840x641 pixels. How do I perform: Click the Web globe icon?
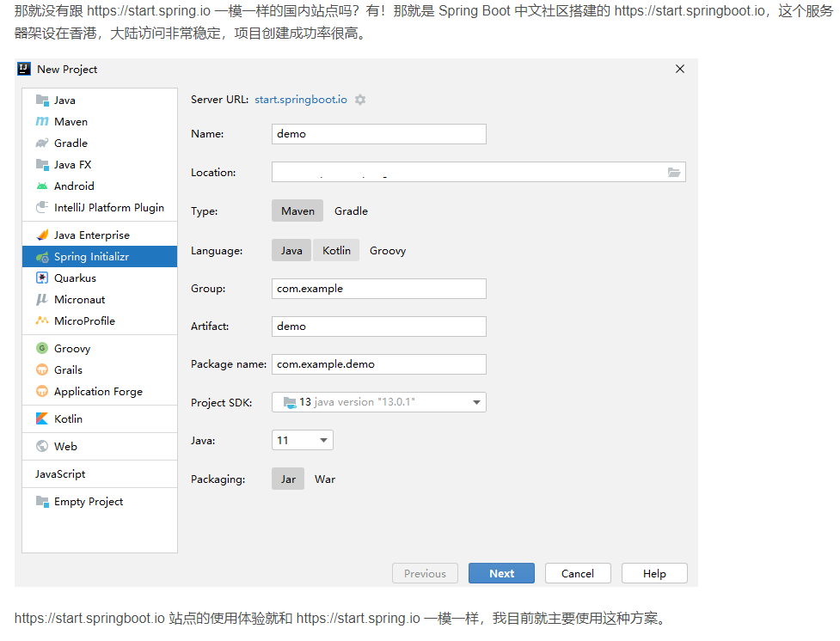pyautogui.click(x=42, y=446)
